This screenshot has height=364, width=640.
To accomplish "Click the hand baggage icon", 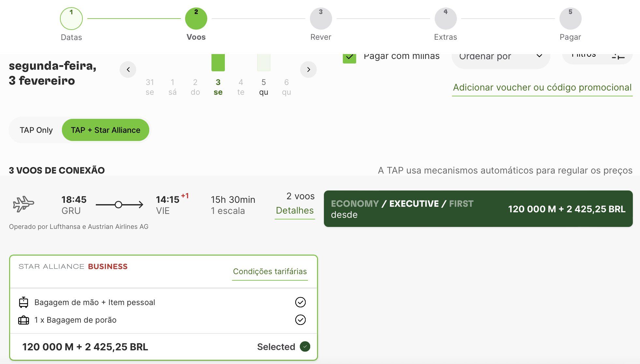I will tap(23, 302).
